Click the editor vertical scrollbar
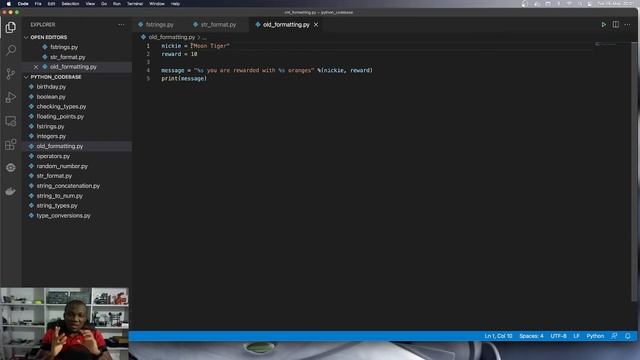Image resolution: width=640 pixels, height=360 pixels. 634,171
